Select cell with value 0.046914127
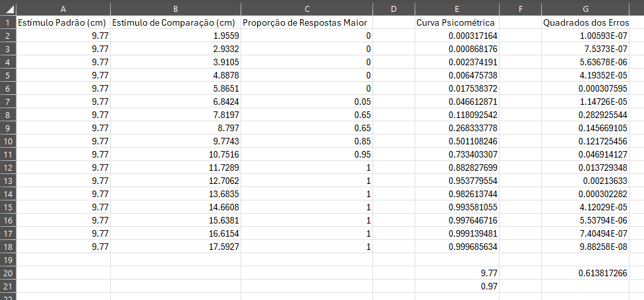Image resolution: width=644 pixels, height=300 pixels. point(585,154)
